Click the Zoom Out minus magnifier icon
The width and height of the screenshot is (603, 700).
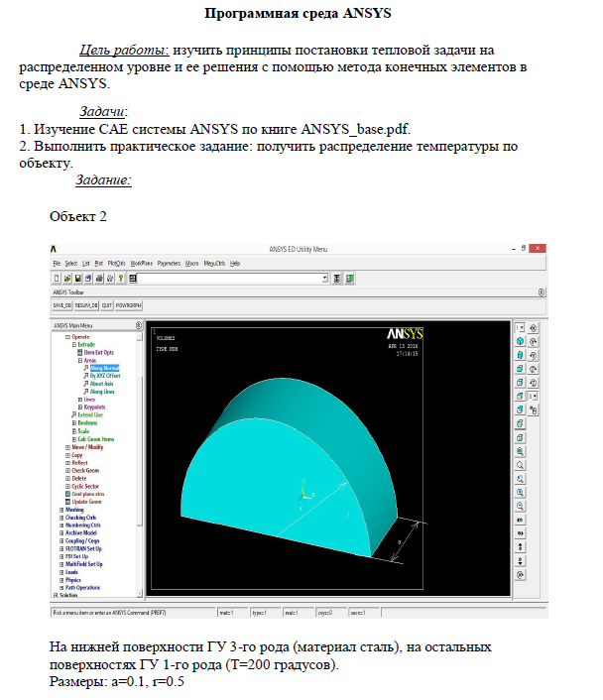click(520, 507)
